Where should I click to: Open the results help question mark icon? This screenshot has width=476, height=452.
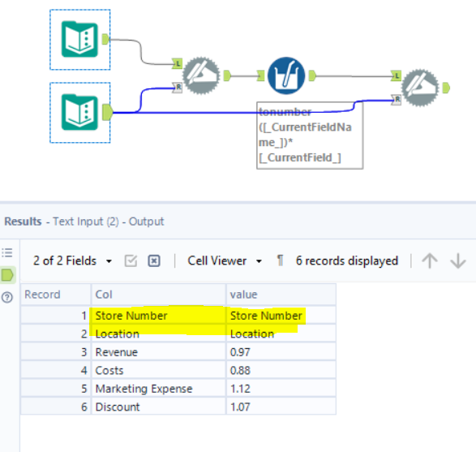[7, 297]
